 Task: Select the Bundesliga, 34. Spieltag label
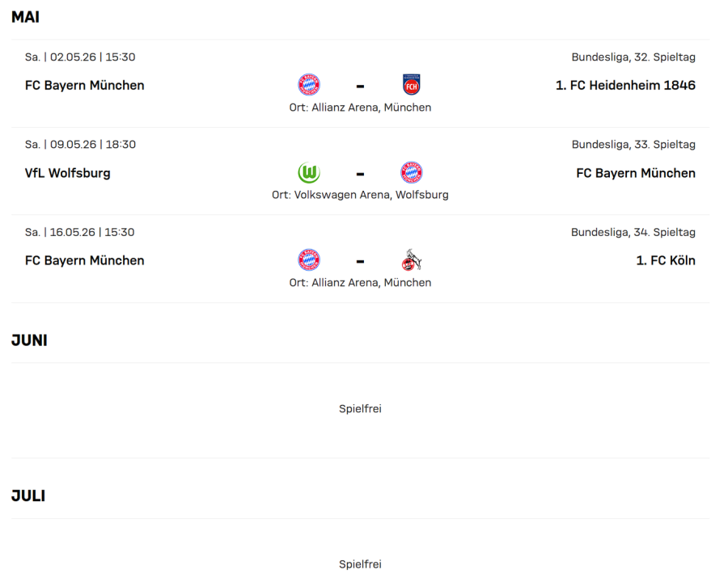tap(633, 232)
